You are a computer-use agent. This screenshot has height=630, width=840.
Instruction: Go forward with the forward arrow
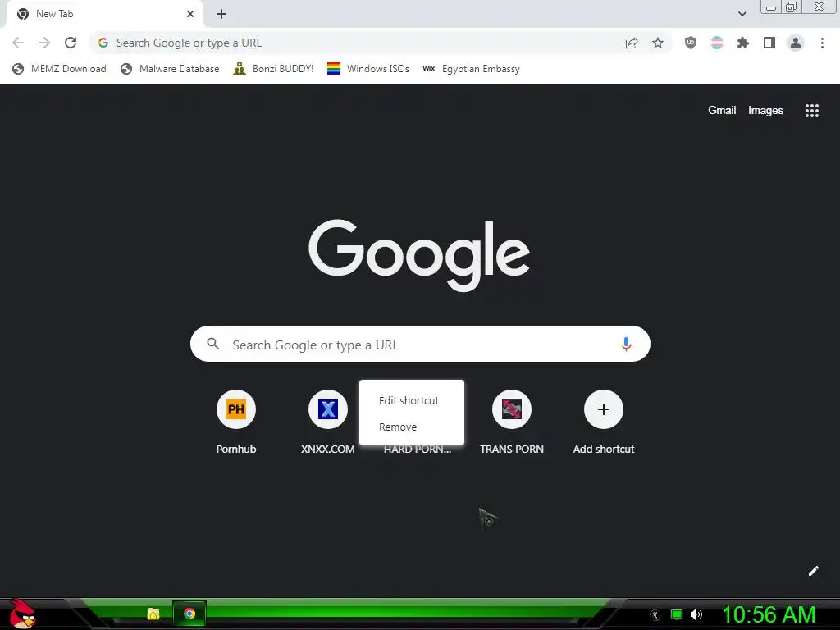coord(44,43)
